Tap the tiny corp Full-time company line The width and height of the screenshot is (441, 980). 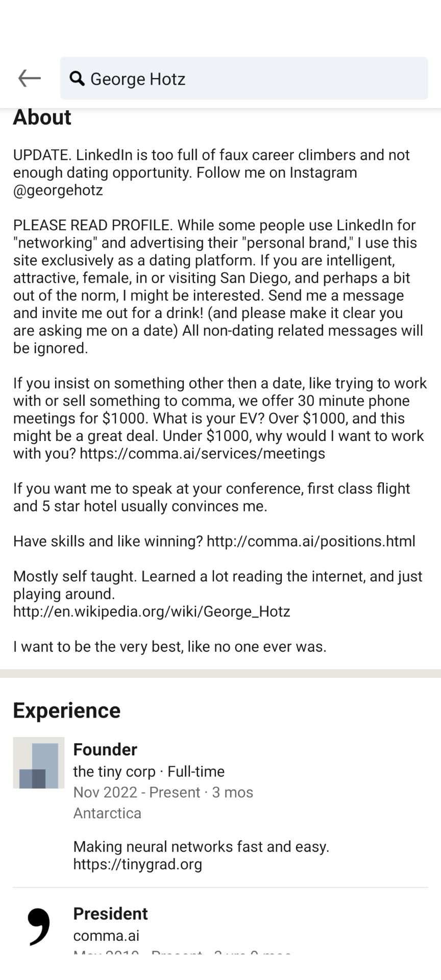(149, 771)
